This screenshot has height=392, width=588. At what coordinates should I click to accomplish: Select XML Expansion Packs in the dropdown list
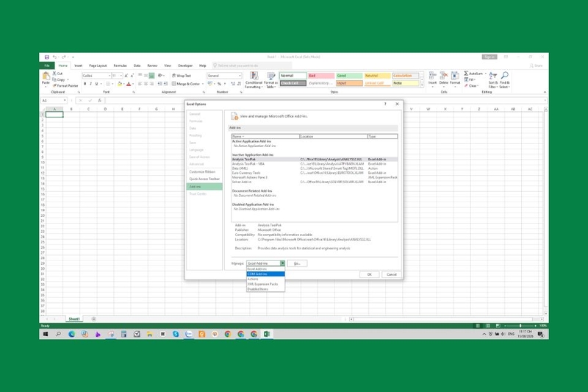click(265, 285)
